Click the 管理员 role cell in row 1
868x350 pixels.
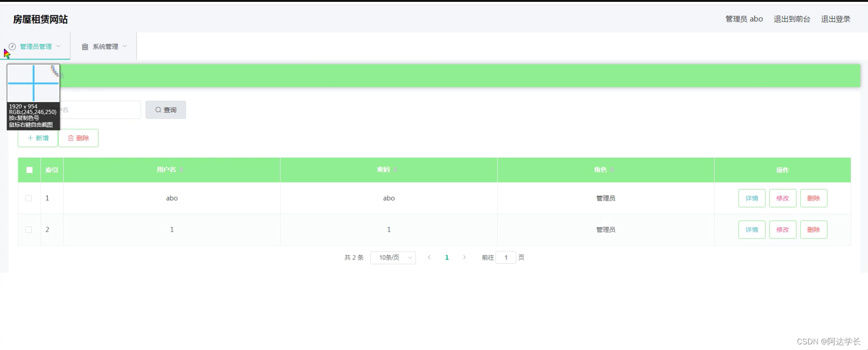click(606, 198)
